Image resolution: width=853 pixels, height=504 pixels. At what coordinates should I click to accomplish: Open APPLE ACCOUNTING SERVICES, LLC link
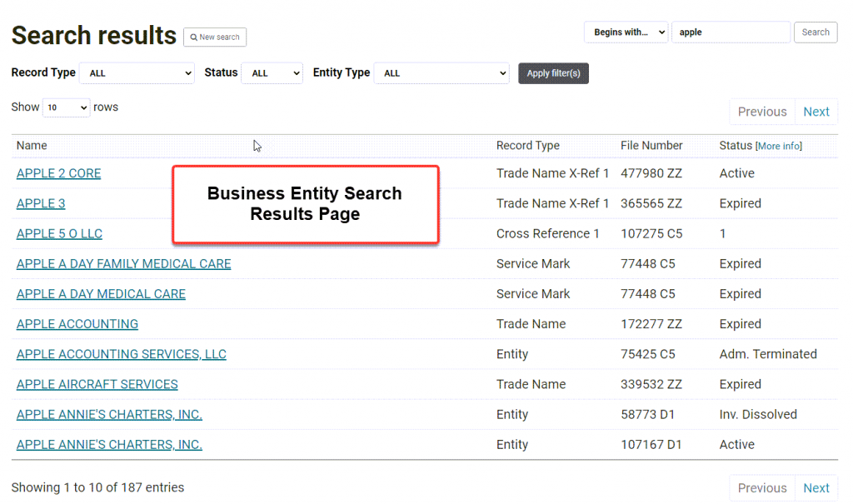pyautogui.click(x=122, y=354)
